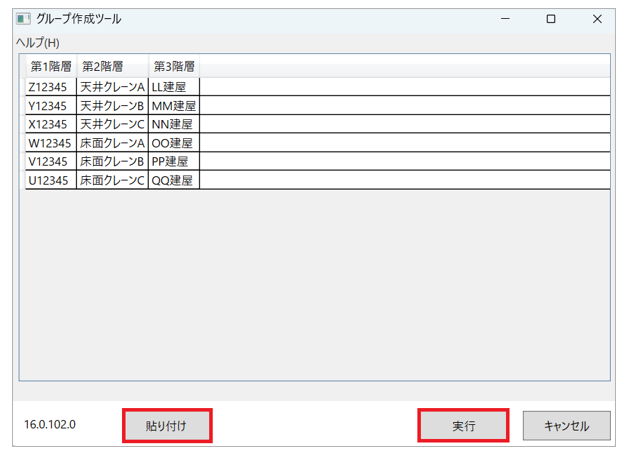Click the 床面クレーンB cell
Image resolution: width=637 pixels, height=459 pixels.
point(112,162)
